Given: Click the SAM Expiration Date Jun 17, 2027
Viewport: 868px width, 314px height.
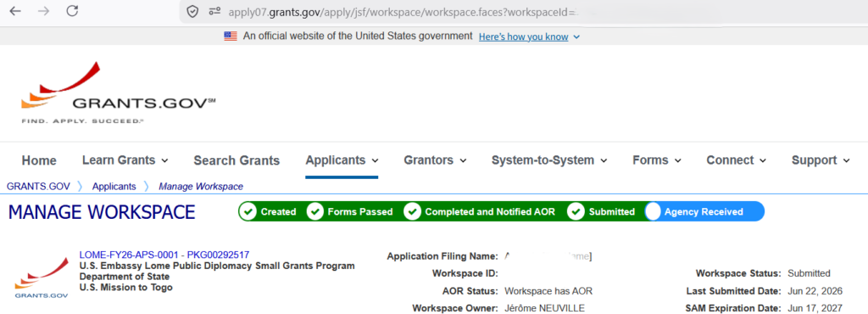Looking at the screenshot, I should 815,308.
